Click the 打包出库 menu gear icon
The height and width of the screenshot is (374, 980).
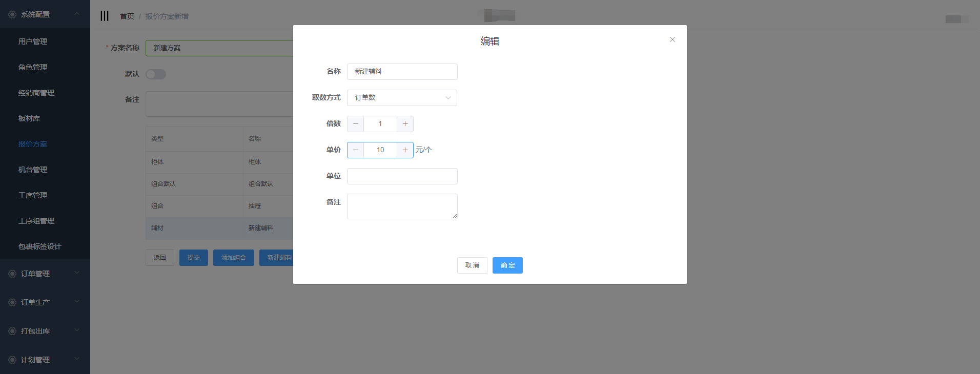(12, 331)
